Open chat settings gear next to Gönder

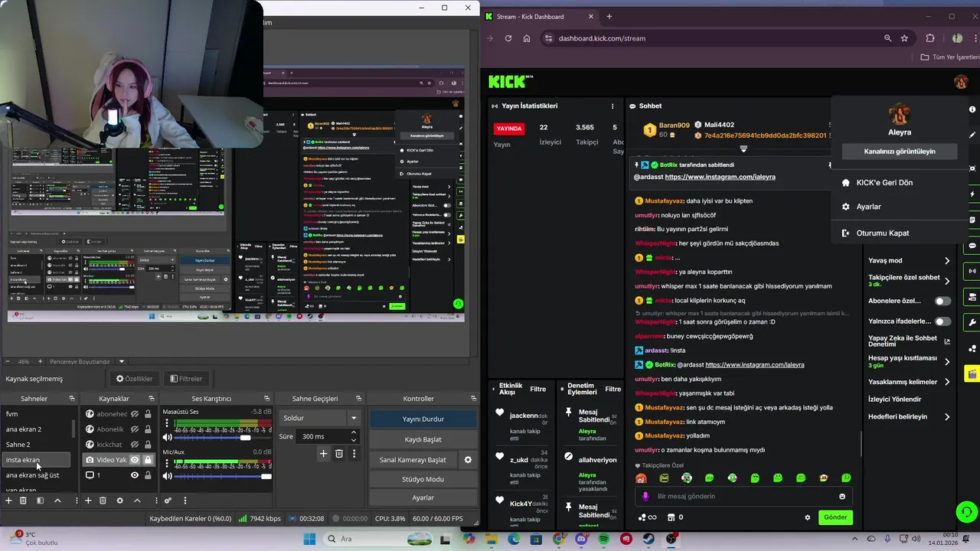click(807, 517)
